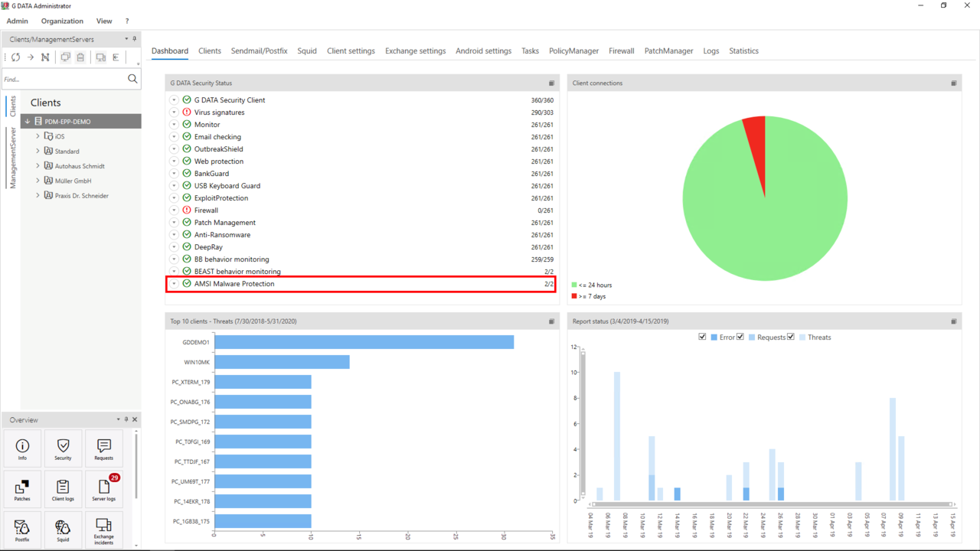Toggle the Requests series checkbox
Image resolution: width=980 pixels, height=551 pixels.
[740, 337]
